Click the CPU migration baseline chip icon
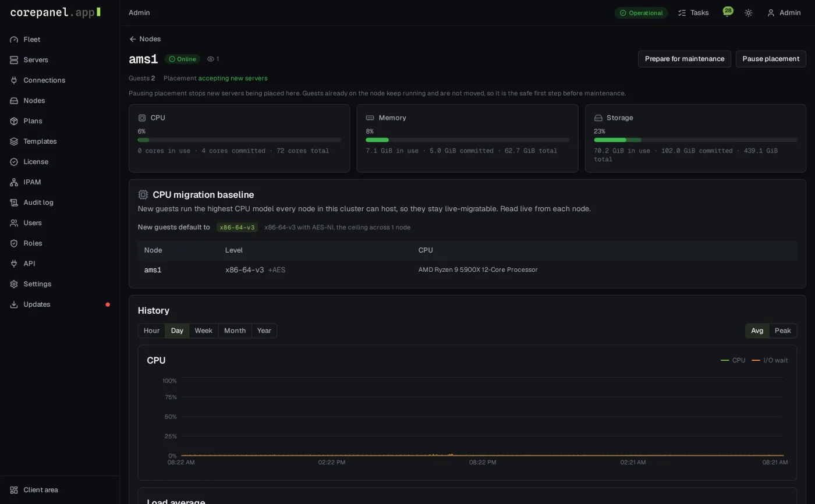 143,194
